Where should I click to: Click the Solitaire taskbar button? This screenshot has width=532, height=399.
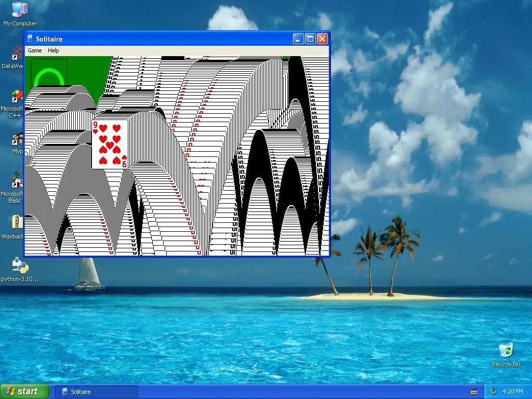(x=97, y=392)
